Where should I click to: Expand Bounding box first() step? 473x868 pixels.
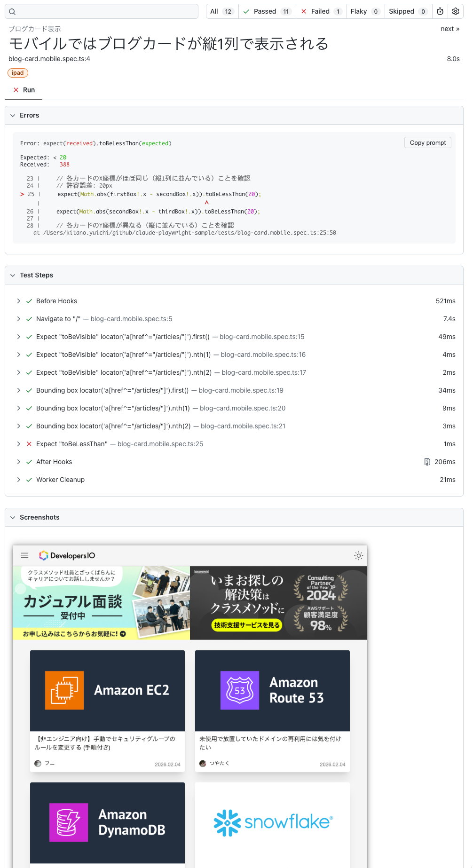tap(19, 390)
